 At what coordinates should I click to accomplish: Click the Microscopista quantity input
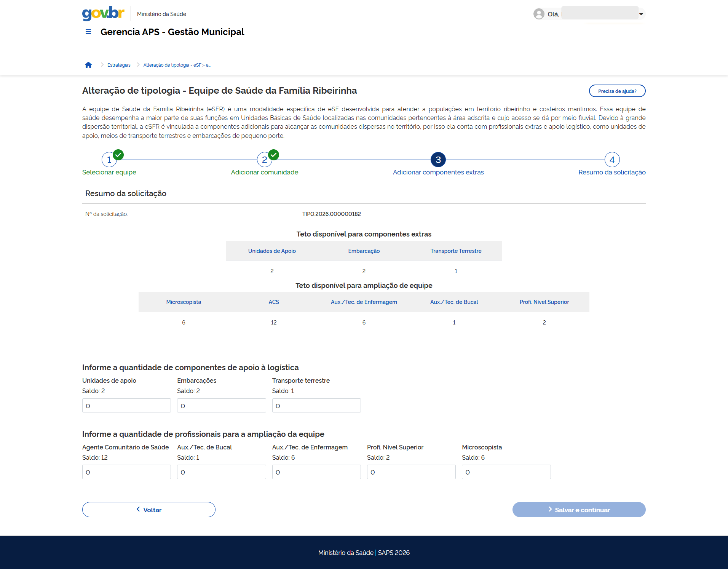point(506,472)
